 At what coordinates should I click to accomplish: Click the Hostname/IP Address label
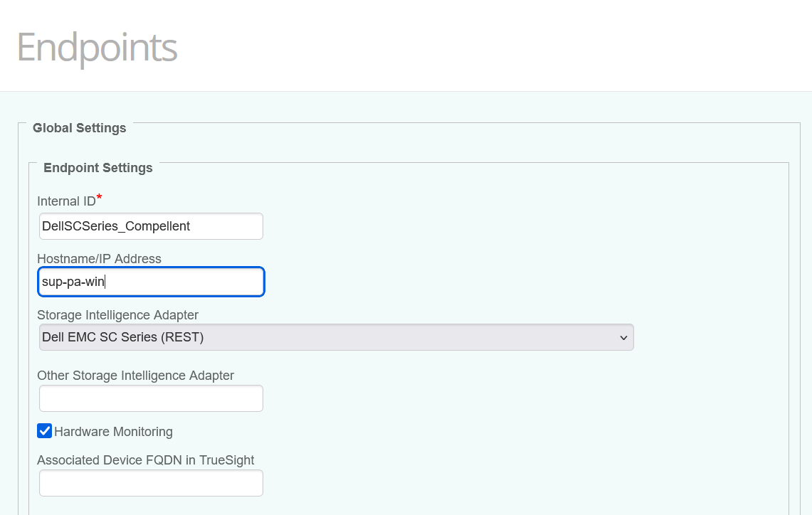coord(99,259)
